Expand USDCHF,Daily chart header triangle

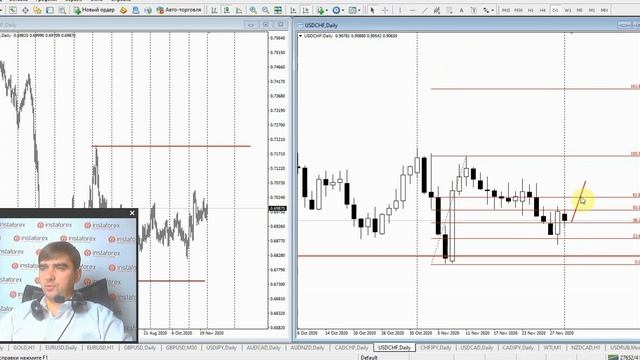click(x=300, y=36)
